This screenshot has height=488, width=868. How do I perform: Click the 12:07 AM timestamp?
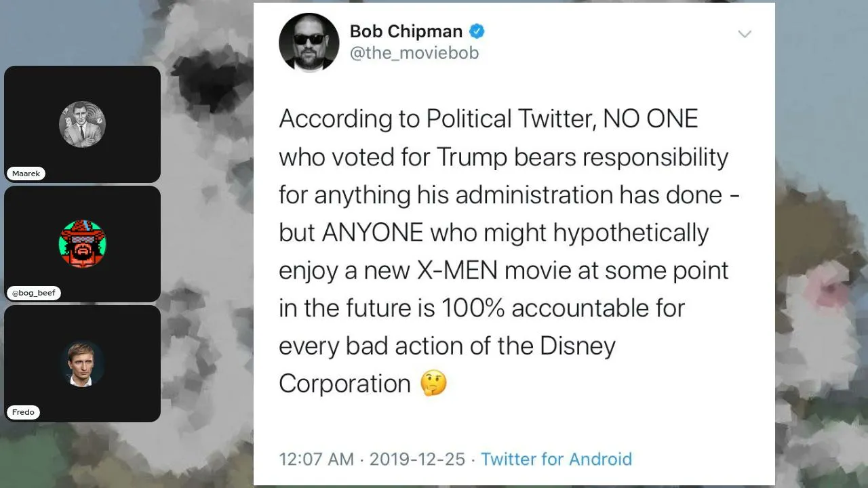(317, 459)
